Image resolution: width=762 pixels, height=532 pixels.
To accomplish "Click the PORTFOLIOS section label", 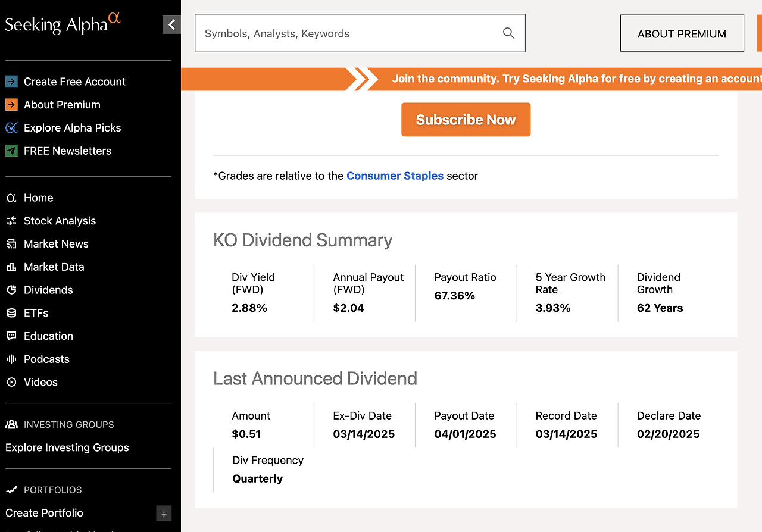I will pyautogui.click(x=53, y=490).
